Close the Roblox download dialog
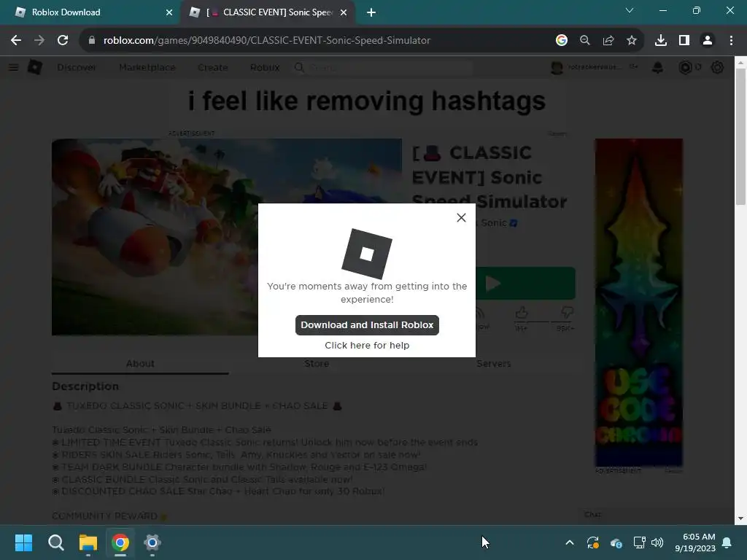 point(461,217)
